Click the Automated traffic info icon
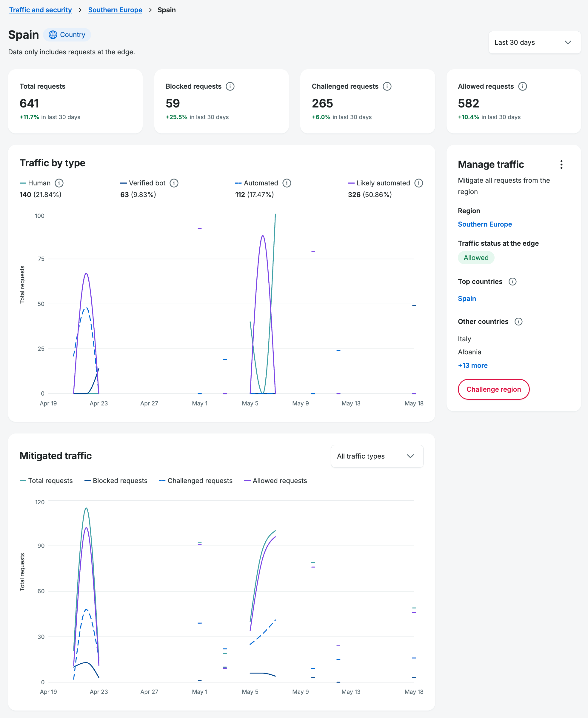 (287, 183)
